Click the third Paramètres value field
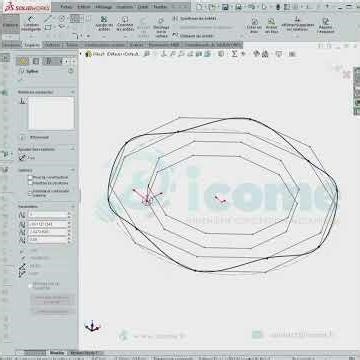Screen dimensions: 360x360 [x=48, y=232]
